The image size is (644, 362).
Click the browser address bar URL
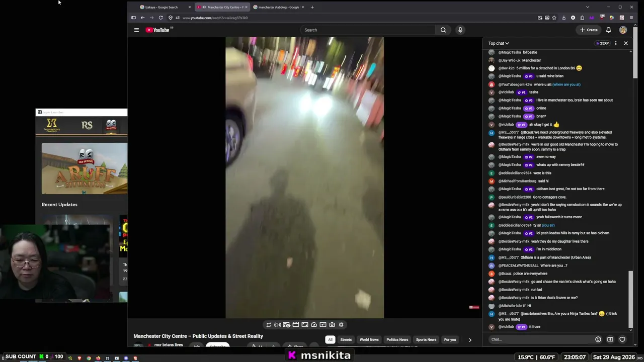click(215, 18)
